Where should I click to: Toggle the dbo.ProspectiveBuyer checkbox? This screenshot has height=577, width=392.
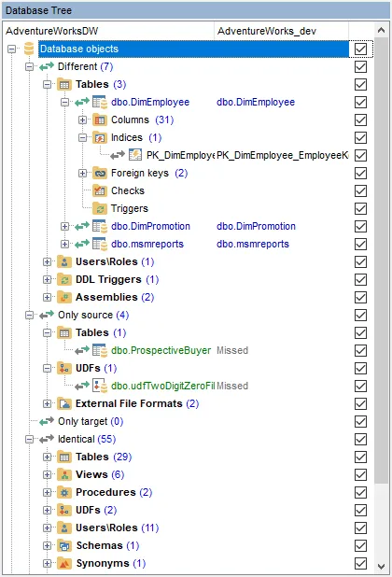click(361, 350)
